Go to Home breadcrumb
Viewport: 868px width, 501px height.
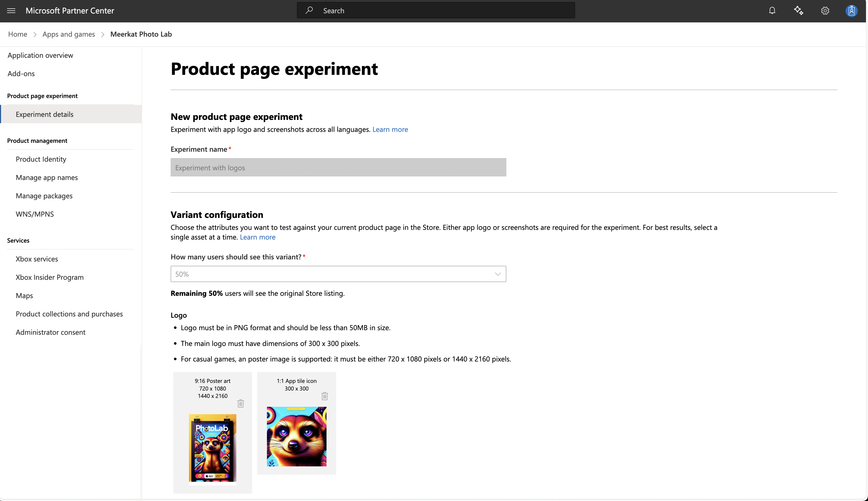coord(18,34)
